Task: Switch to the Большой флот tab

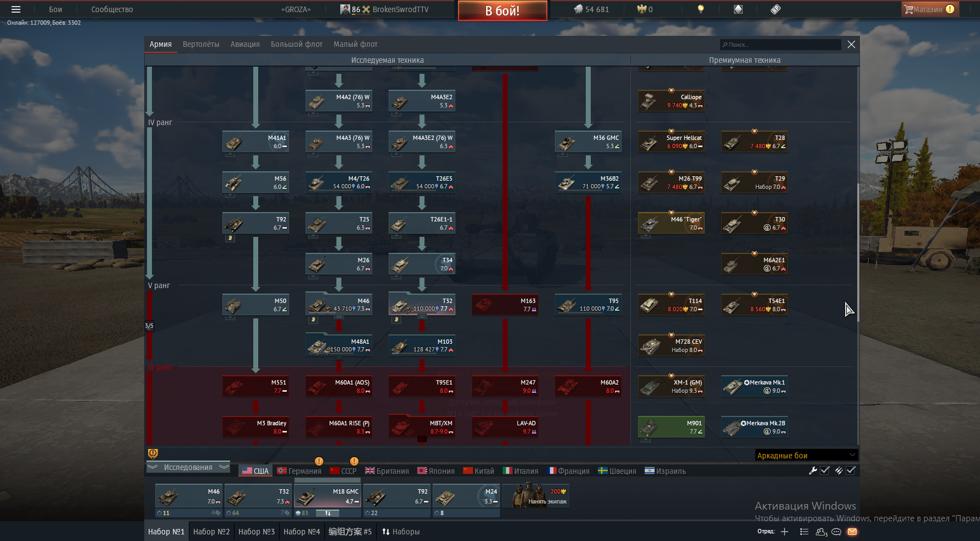Action: coord(297,44)
